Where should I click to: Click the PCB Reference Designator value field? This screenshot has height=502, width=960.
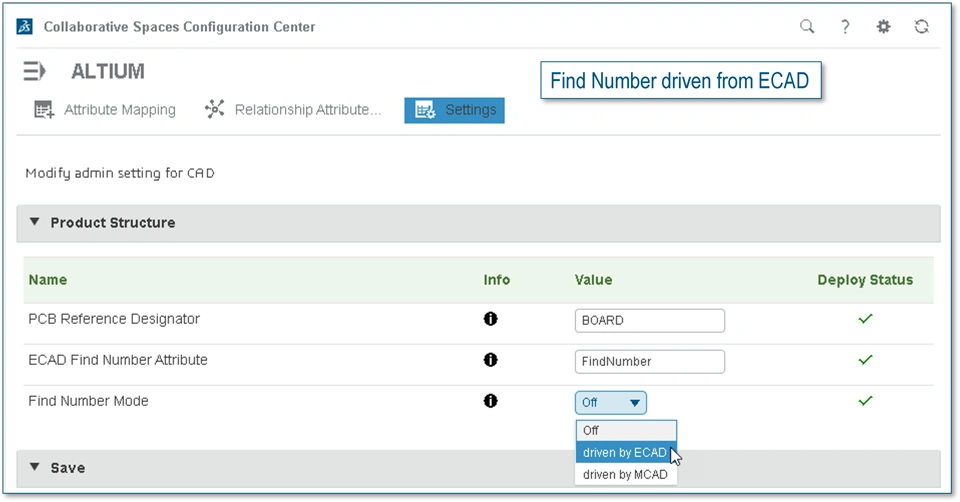pos(650,321)
